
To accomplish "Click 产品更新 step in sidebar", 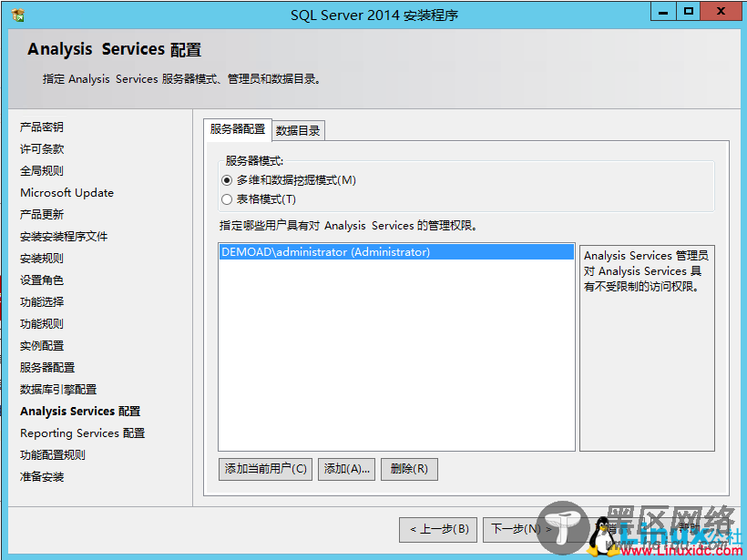I will coord(41,215).
